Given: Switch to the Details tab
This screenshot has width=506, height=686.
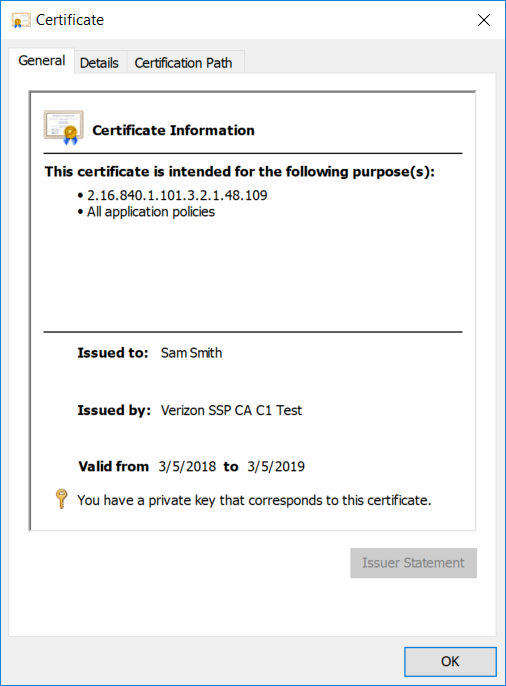Looking at the screenshot, I should tap(99, 63).
